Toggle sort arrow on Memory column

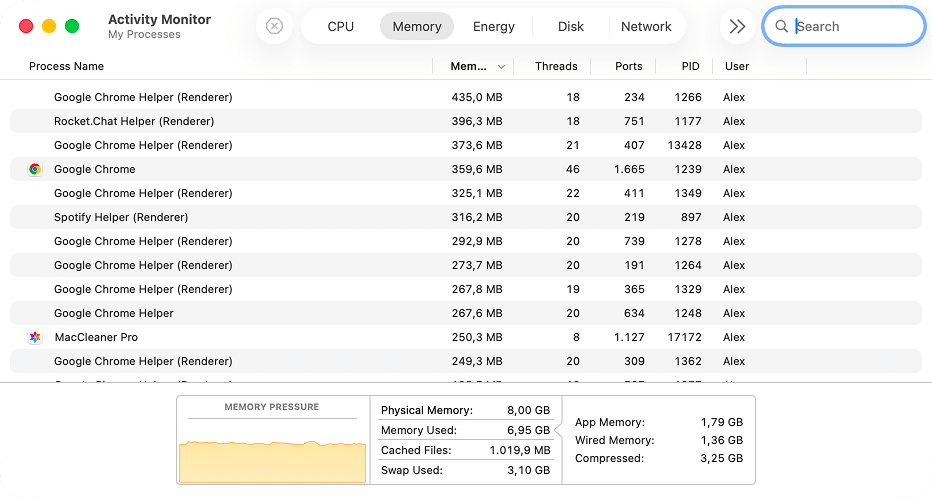tap(501, 67)
